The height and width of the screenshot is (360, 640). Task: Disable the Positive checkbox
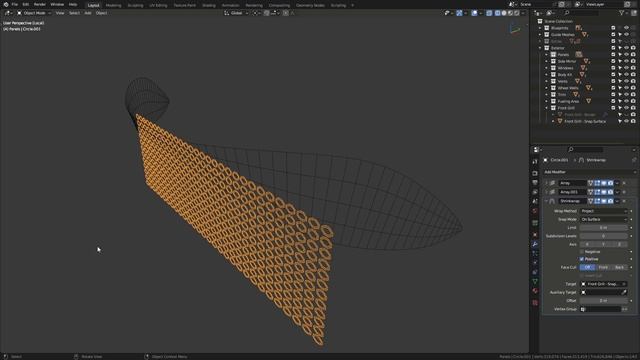[582, 259]
